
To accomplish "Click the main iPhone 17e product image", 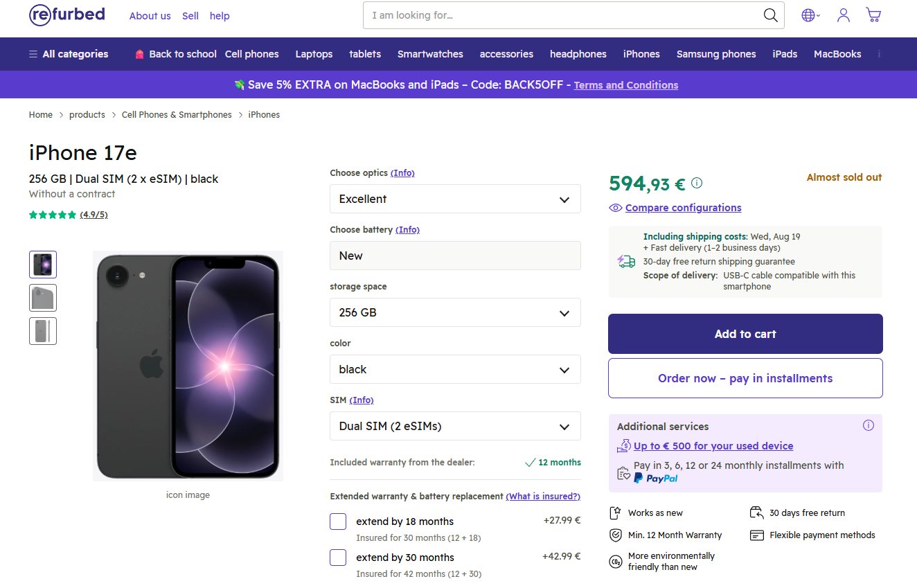I will [x=188, y=366].
